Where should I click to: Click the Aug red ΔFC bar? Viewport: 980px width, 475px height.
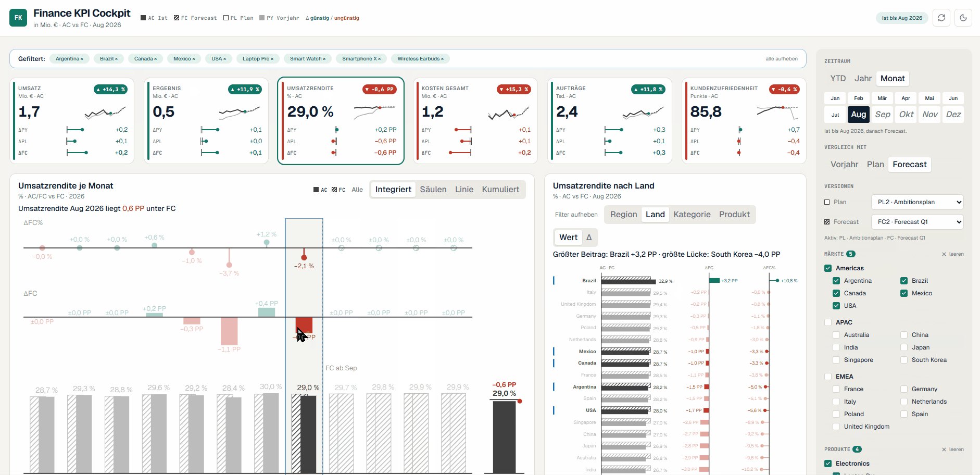304,325
